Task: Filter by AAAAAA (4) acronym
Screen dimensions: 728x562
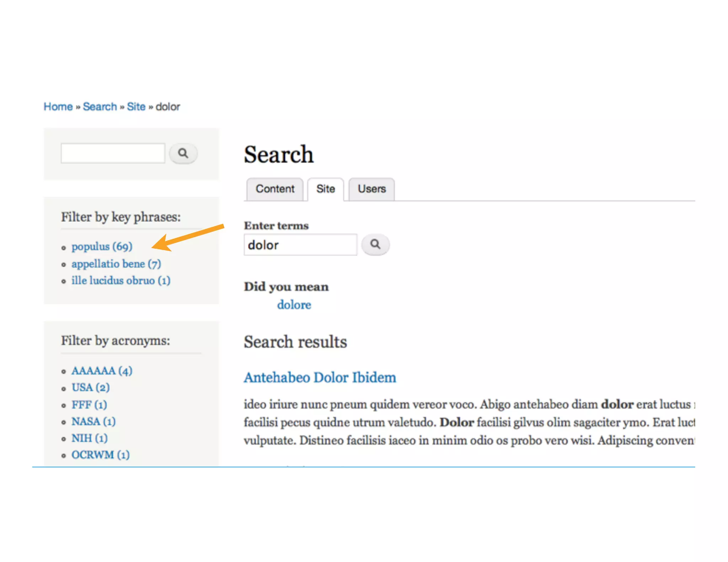Action: (102, 371)
